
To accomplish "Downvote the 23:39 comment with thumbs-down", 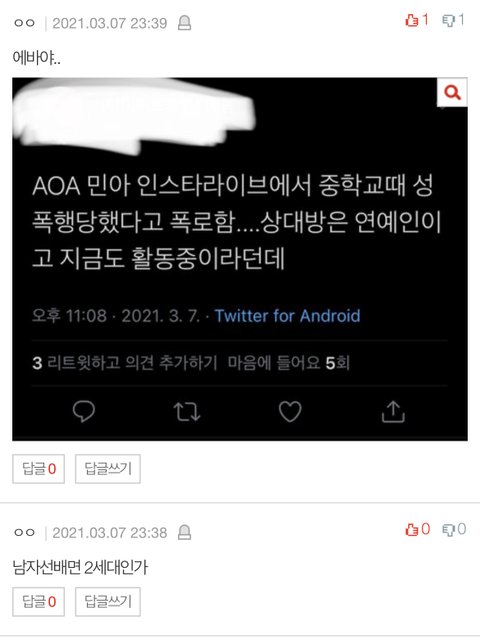I will click(453, 20).
